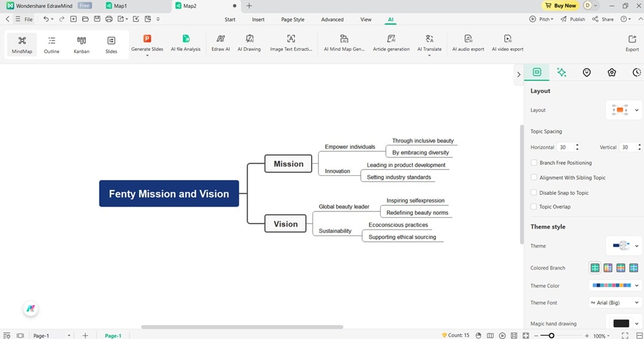Select the Fenty Mission and Vision topic
Viewport: 644px width, 339px height.
pyautogui.click(x=169, y=193)
